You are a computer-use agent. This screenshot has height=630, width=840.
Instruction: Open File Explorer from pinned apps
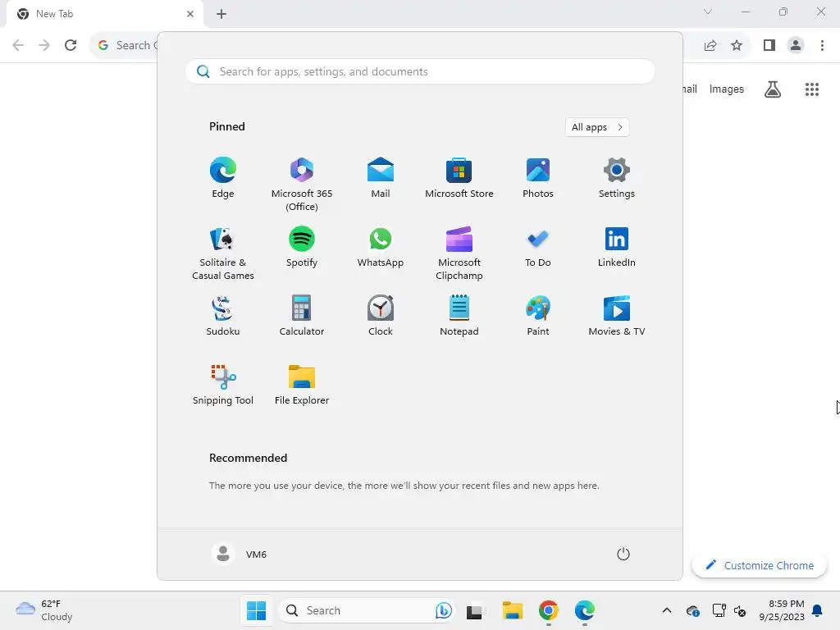[302, 386]
